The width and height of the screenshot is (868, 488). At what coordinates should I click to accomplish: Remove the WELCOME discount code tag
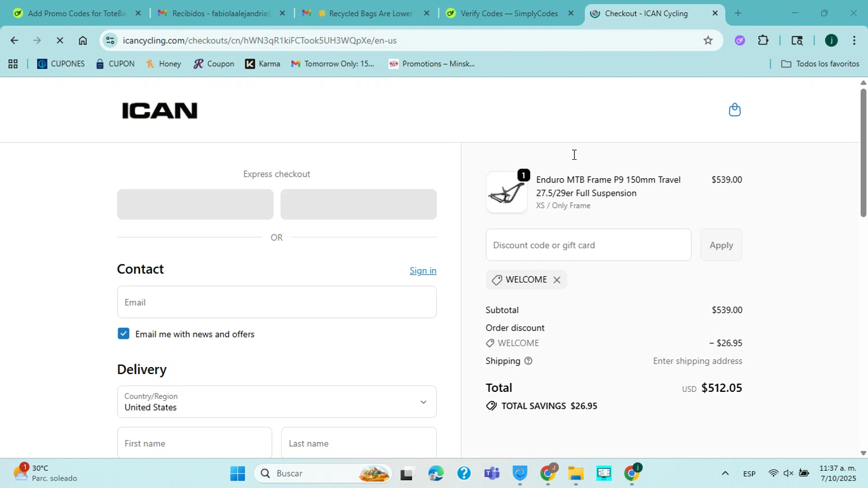[557, 280]
